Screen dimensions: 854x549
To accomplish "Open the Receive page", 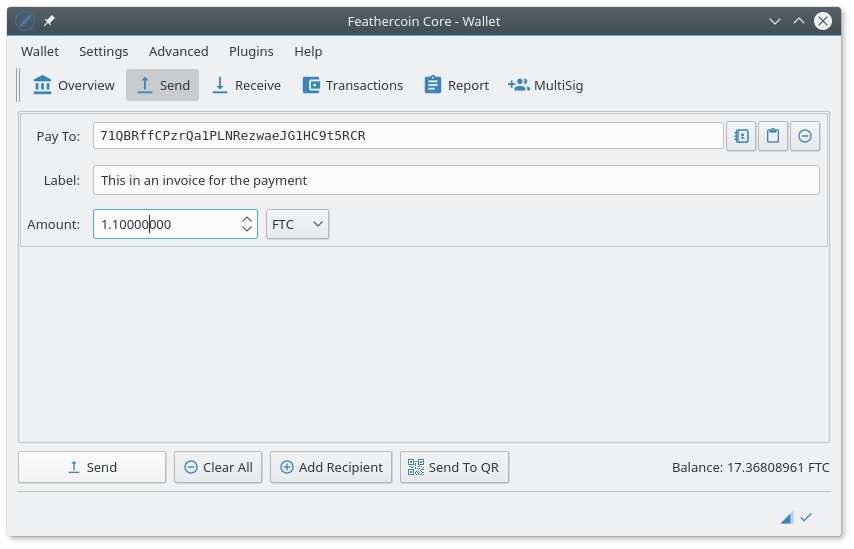I will point(247,86).
